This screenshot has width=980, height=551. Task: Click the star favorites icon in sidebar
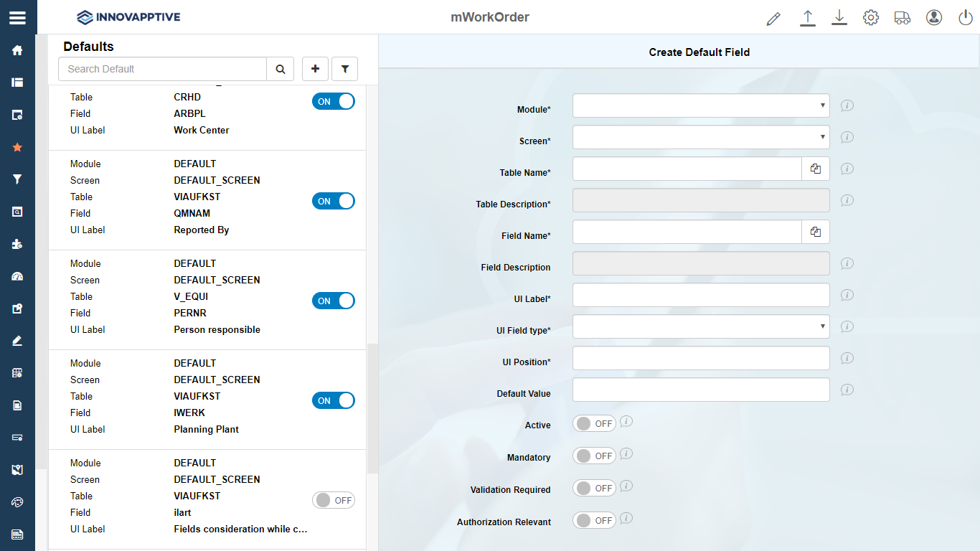(x=17, y=147)
